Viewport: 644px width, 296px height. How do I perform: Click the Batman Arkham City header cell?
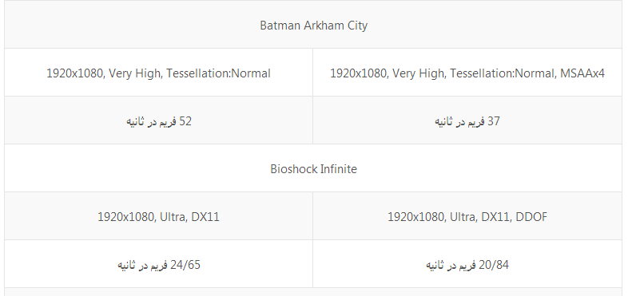pos(313,25)
